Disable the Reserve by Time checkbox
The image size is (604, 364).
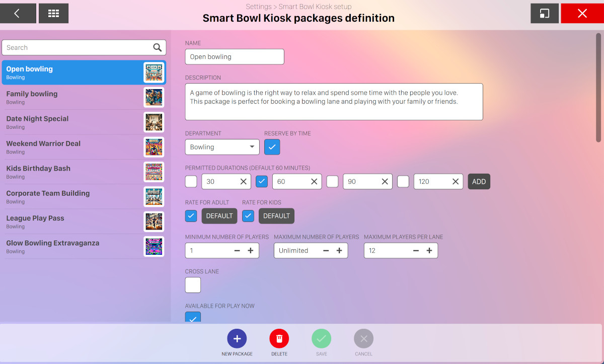[x=272, y=147]
